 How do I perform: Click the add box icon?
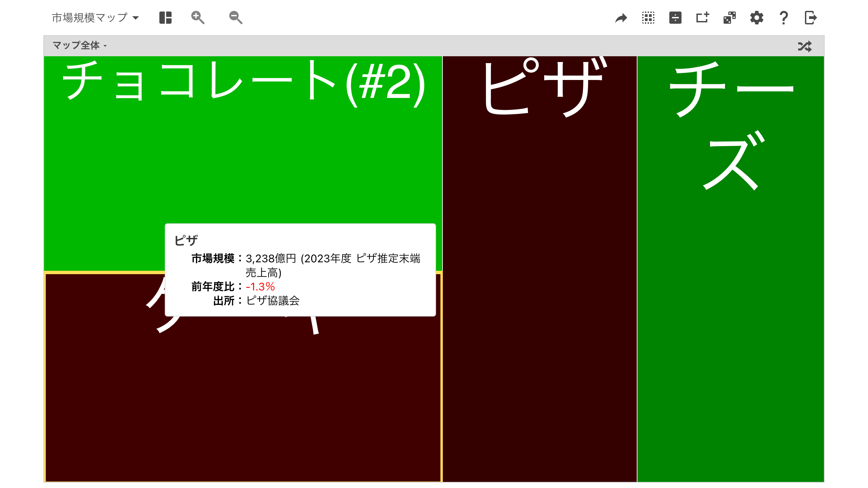pyautogui.click(x=703, y=18)
